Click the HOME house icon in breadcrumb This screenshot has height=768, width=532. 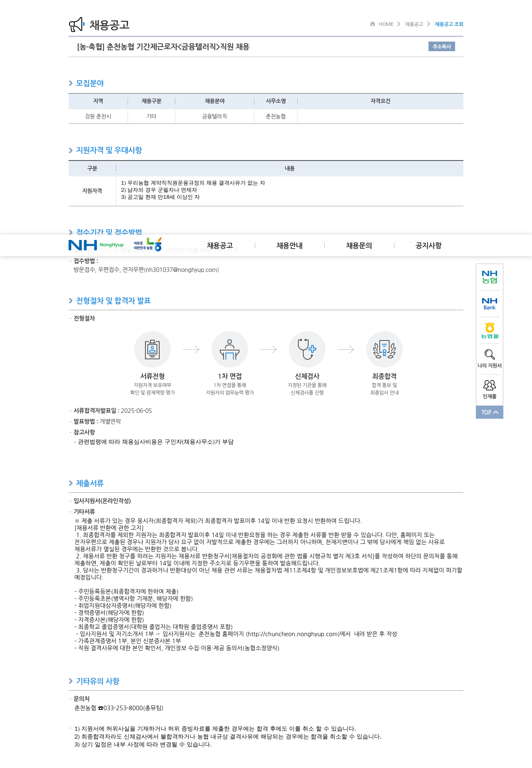click(373, 24)
